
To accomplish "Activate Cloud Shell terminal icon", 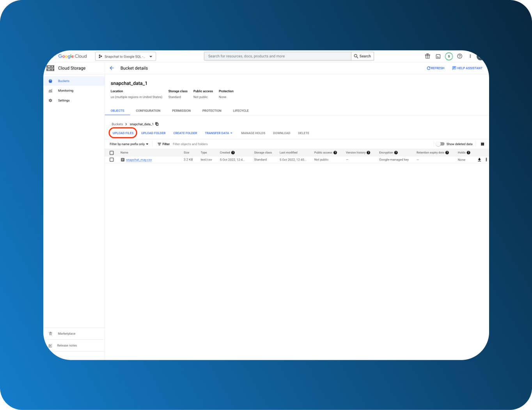I will click(438, 57).
